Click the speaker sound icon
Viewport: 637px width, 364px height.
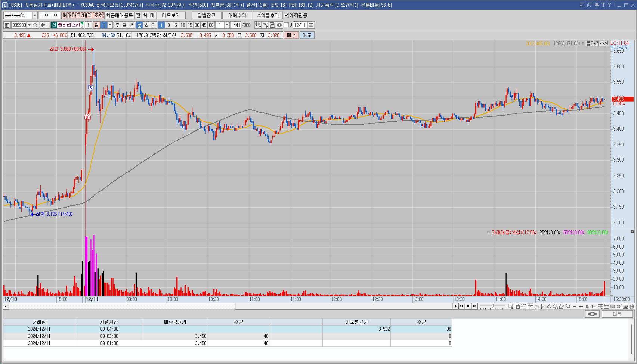click(x=43, y=25)
